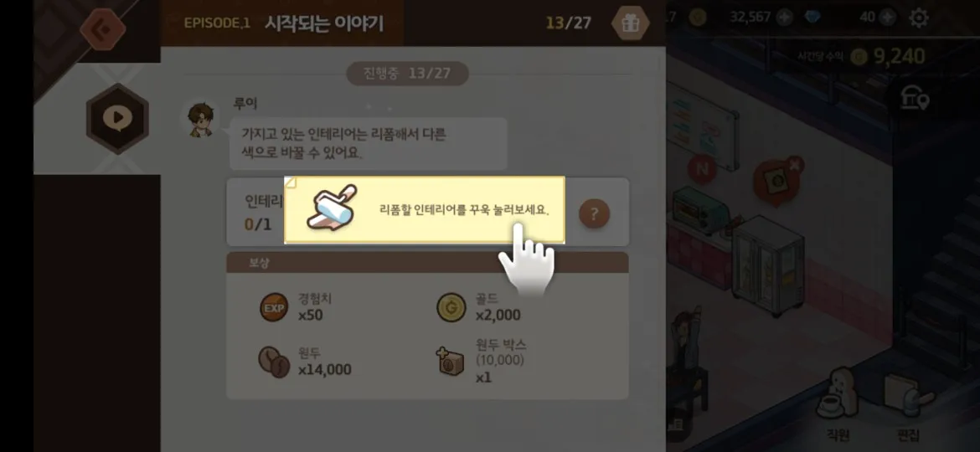Tap the 원두 x14,000 coffee bean reward
Image resolution: width=980 pixels, height=452 pixels.
[274, 362]
